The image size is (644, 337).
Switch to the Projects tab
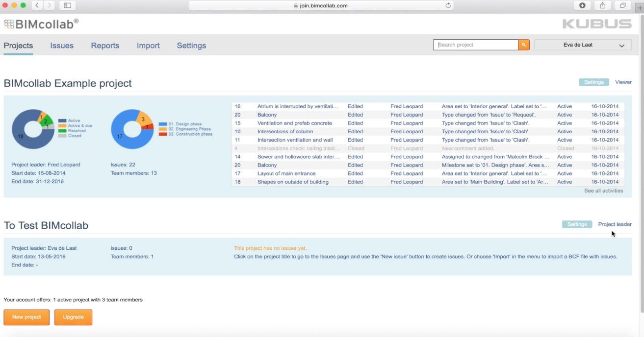point(18,46)
